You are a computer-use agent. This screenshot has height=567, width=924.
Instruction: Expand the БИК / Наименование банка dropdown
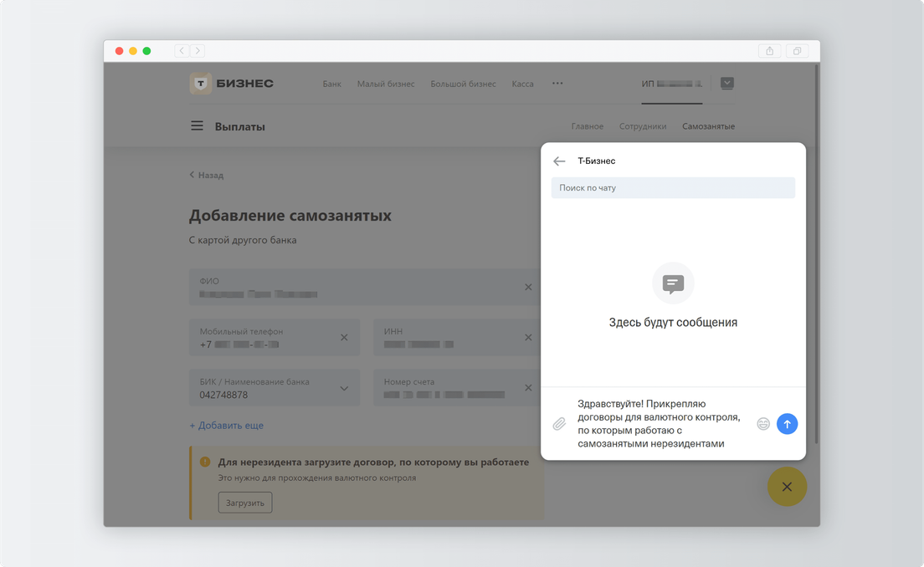pos(344,389)
